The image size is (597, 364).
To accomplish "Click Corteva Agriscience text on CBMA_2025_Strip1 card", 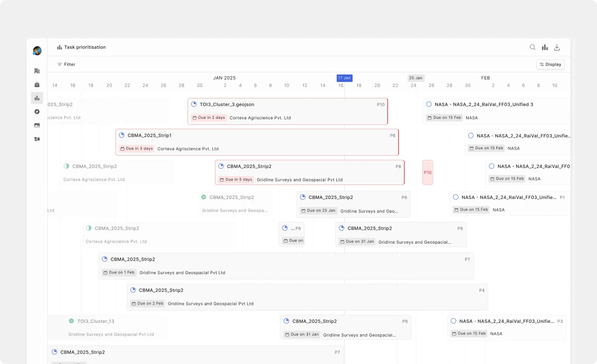I will 188,149.
